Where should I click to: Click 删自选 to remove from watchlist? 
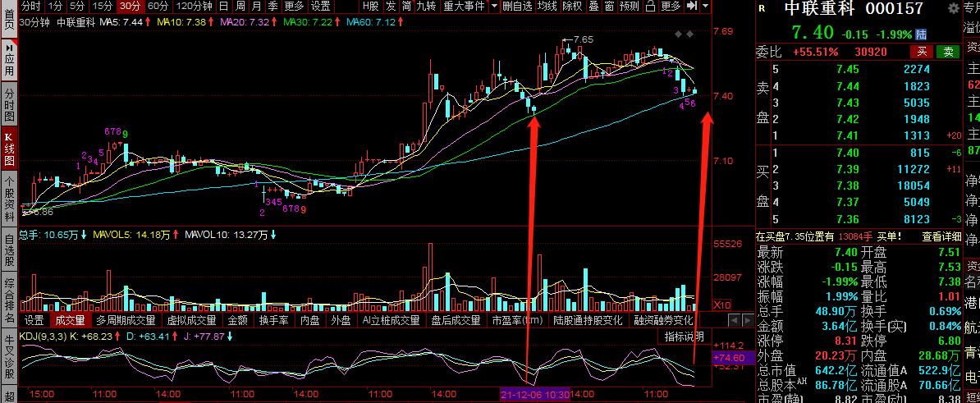tap(518, 7)
